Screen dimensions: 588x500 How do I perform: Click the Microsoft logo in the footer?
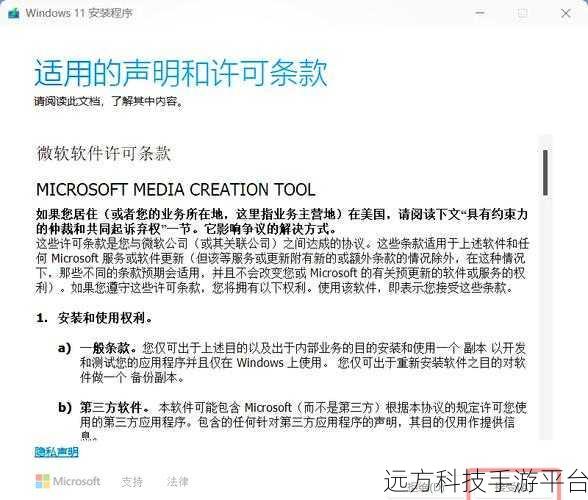click(68, 481)
